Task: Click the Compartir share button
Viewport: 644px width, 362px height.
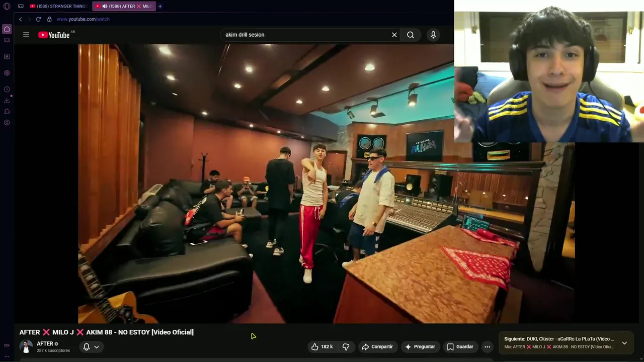Action: (x=377, y=347)
